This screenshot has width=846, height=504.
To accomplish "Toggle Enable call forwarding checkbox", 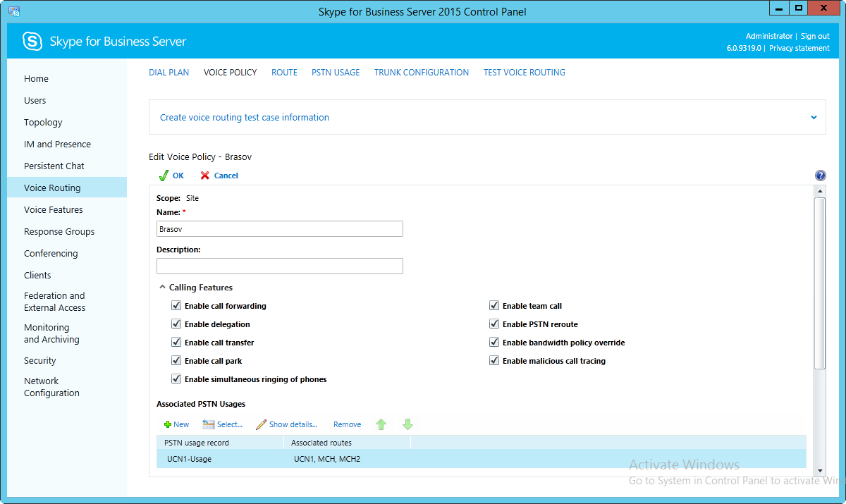I will tap(176, 306).
